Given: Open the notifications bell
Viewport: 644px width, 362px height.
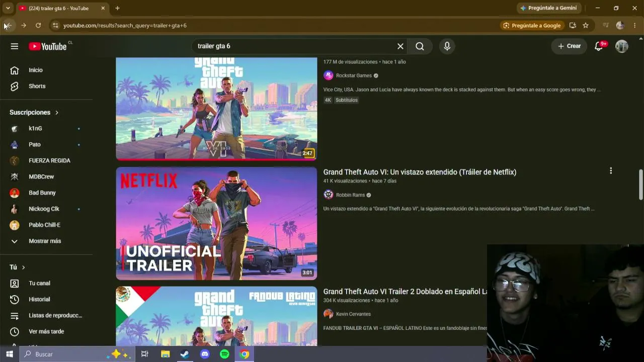Looking at the screenshot, I should (599, 46).
